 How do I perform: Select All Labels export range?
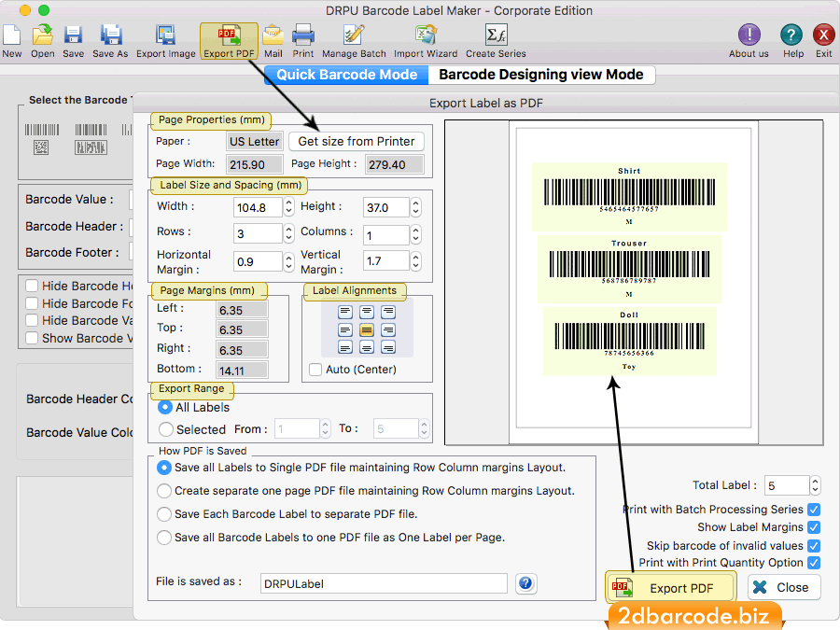pyautogui.click(x=165, y=407)
